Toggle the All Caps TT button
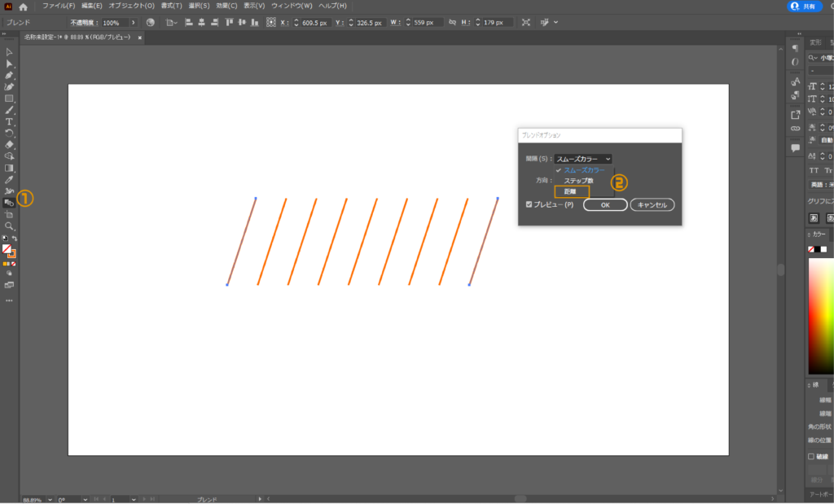 [814, 171]
